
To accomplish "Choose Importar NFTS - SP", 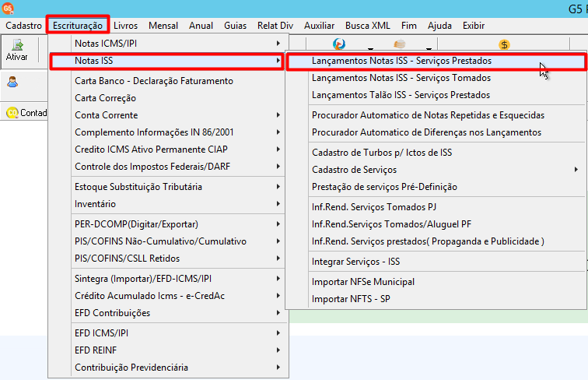I will 436,299.
